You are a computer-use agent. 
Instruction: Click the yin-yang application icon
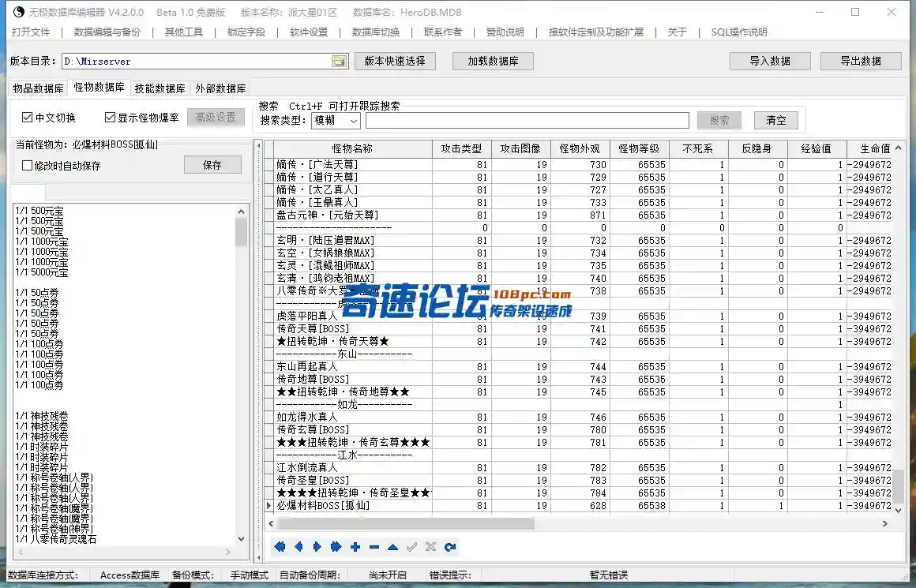(x=19, y=12)
